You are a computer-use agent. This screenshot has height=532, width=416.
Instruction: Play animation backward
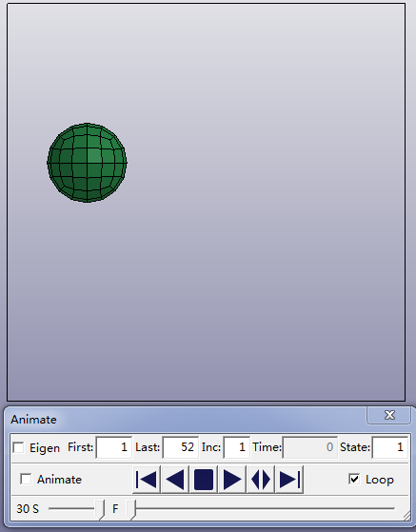click(x=175, y=480)
